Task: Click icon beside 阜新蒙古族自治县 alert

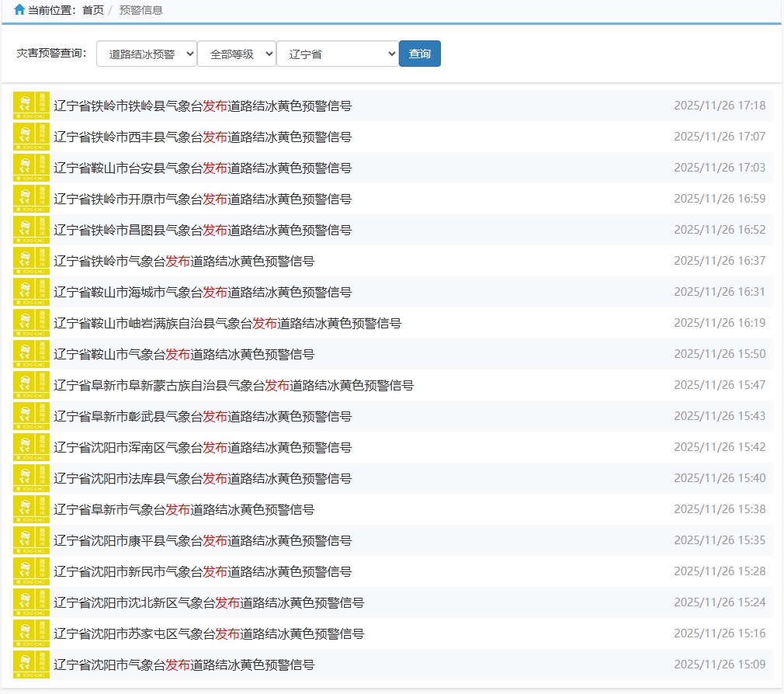Action: click(31, 385)
